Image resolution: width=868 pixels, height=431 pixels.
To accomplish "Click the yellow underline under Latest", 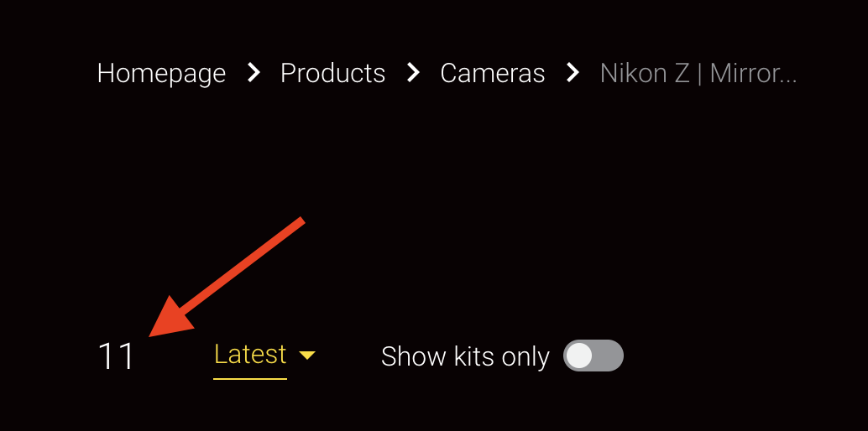I will (x=250, y=378).
